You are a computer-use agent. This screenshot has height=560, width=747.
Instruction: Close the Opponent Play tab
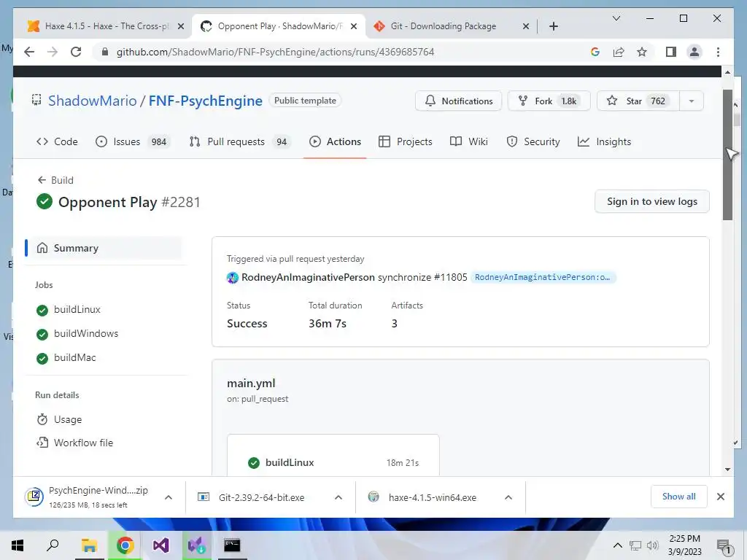tap(354, 26)
